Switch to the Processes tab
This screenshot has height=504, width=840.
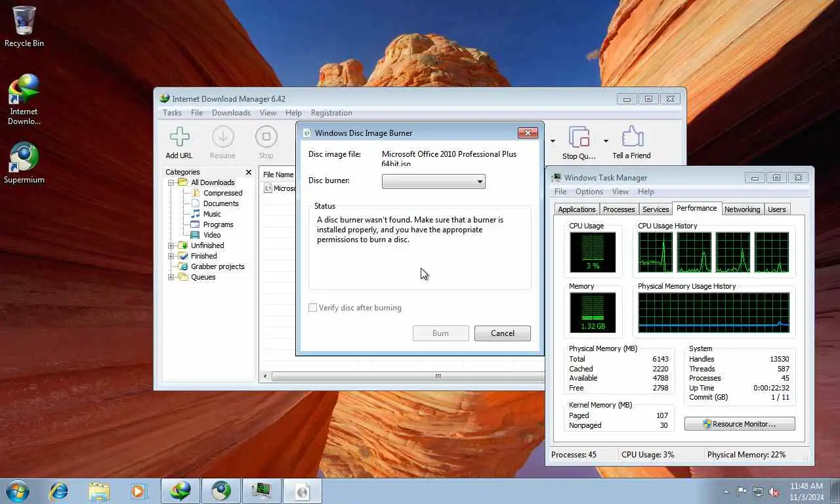pos(619,209)
